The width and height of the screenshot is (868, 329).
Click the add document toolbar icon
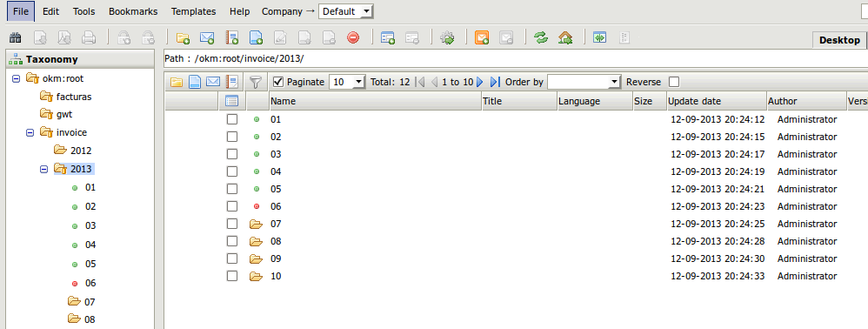click(256, 37)
